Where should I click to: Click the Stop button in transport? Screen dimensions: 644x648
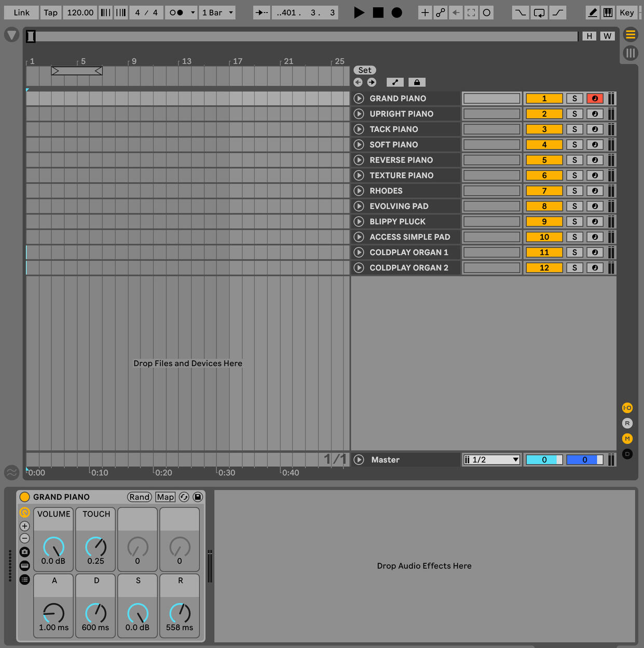click(378, 12)
